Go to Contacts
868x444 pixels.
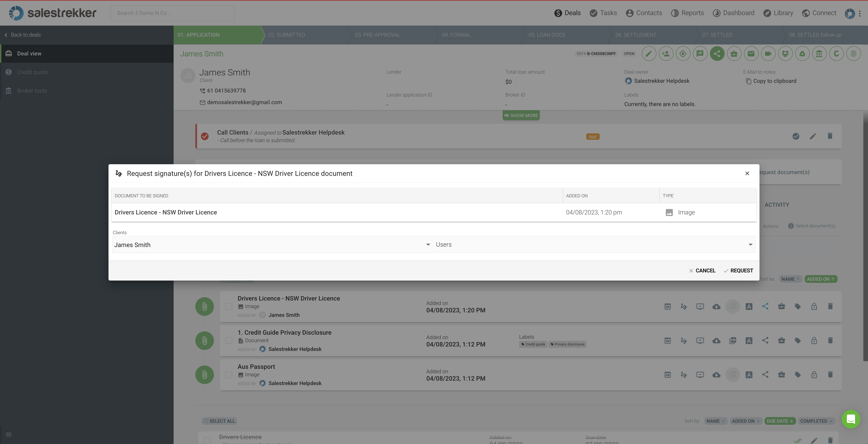(x=644, y=13)
